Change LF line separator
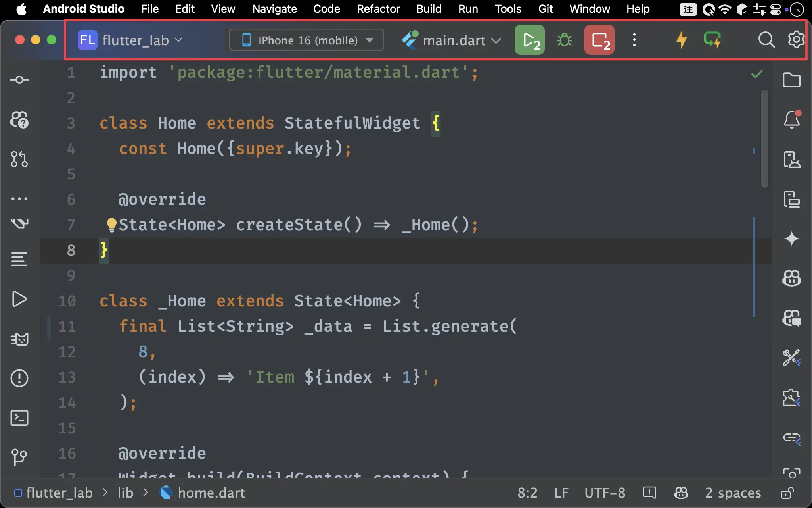The height and width of the screenshot is (508, 812). coord(561,493)
